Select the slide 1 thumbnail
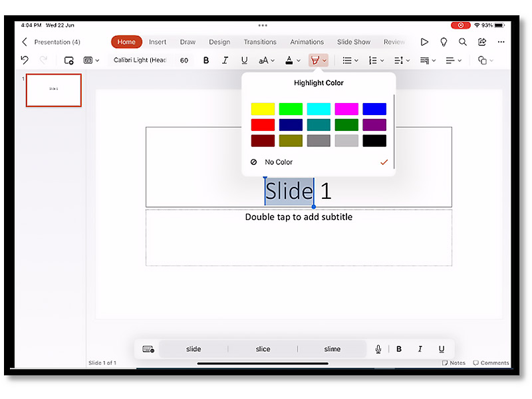 click(x=54, y=90)
